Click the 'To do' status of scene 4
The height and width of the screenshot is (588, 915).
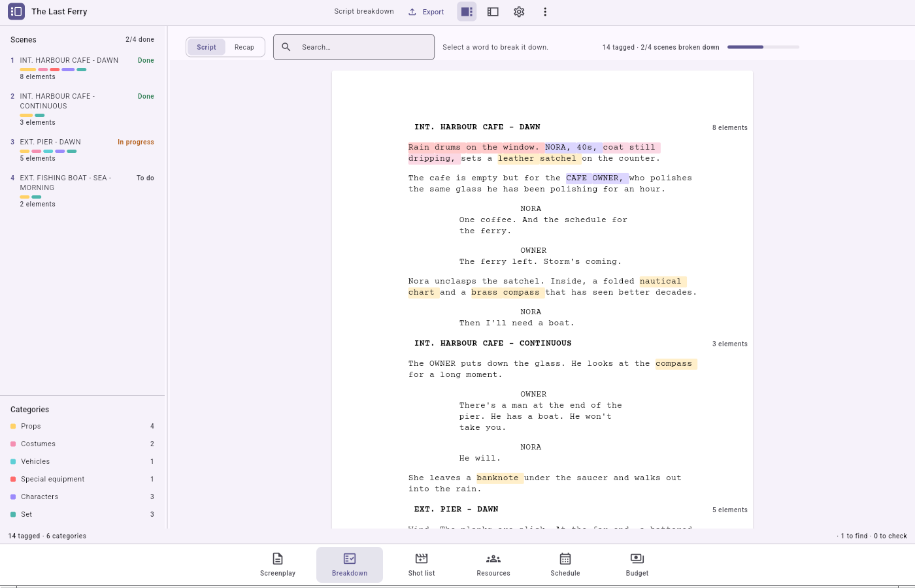point(145,178)
